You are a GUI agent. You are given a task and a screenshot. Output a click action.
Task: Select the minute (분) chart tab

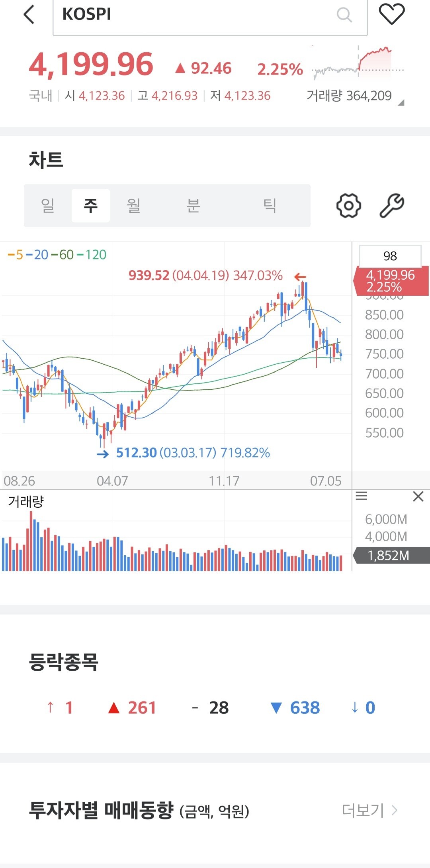tap(193, 206)
